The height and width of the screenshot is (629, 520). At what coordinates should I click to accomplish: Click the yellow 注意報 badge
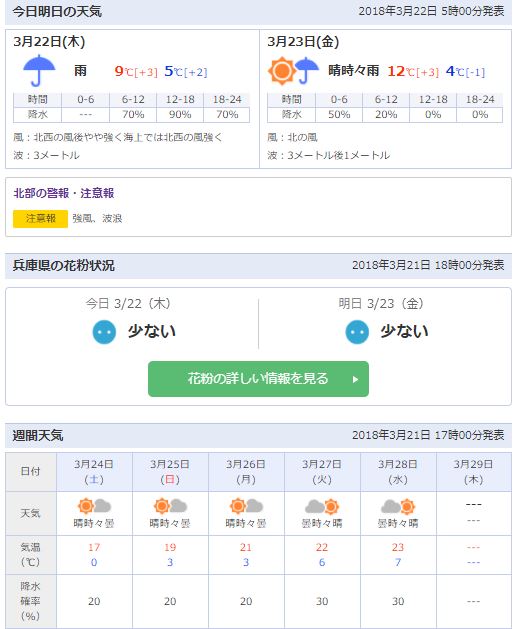(x=41, y=219)
